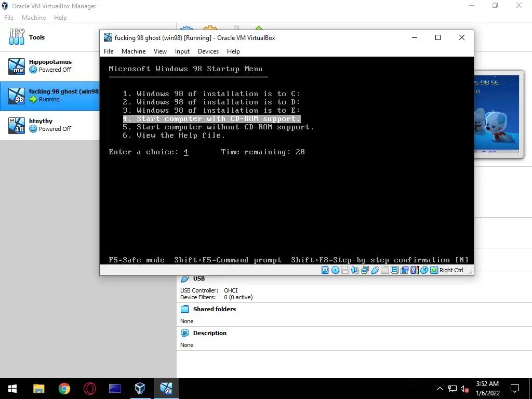This screenshot has width=532, height=399.
Task: Click the Windows 10 icon beside htnythy
Action: (x=17, y=125)
